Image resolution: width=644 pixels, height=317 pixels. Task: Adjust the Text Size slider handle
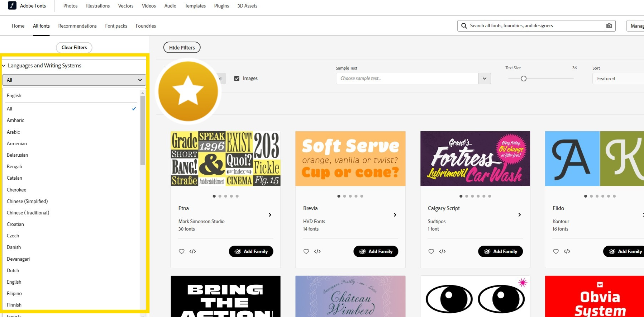[524, 79]
